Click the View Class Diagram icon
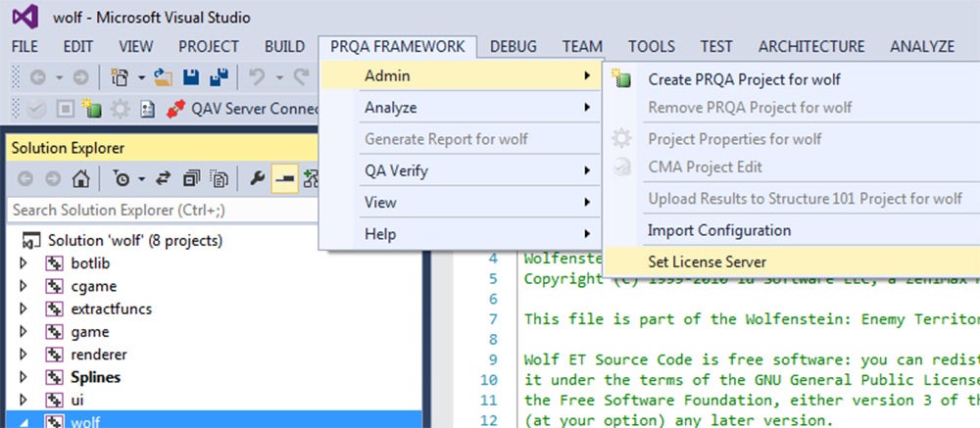The width and height of the screenshot is (980, 428). 311,179
